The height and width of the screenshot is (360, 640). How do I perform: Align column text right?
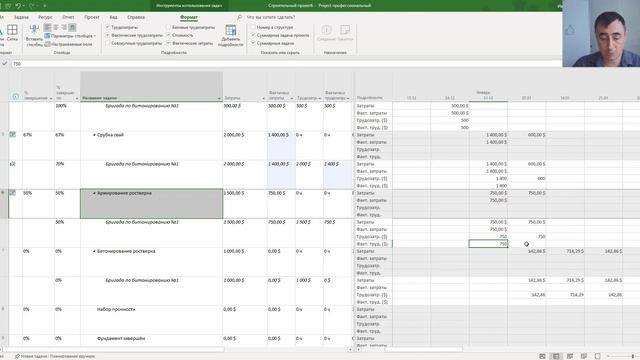tap(64, 27)
